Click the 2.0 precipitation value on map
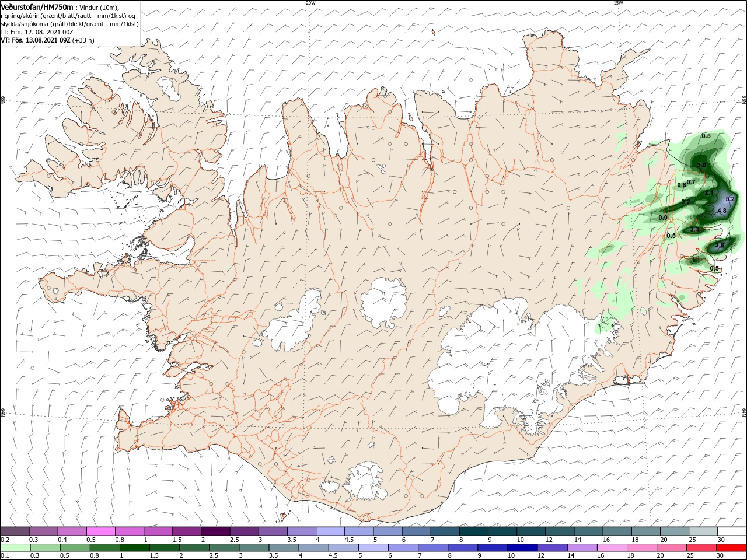The image size is (747, 560). pos(701,165)
